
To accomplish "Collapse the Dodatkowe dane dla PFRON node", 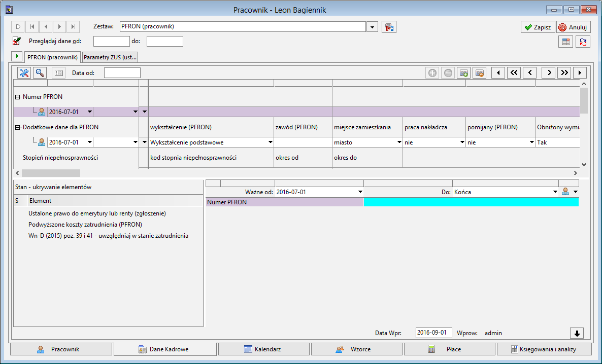I will [18, 127].
